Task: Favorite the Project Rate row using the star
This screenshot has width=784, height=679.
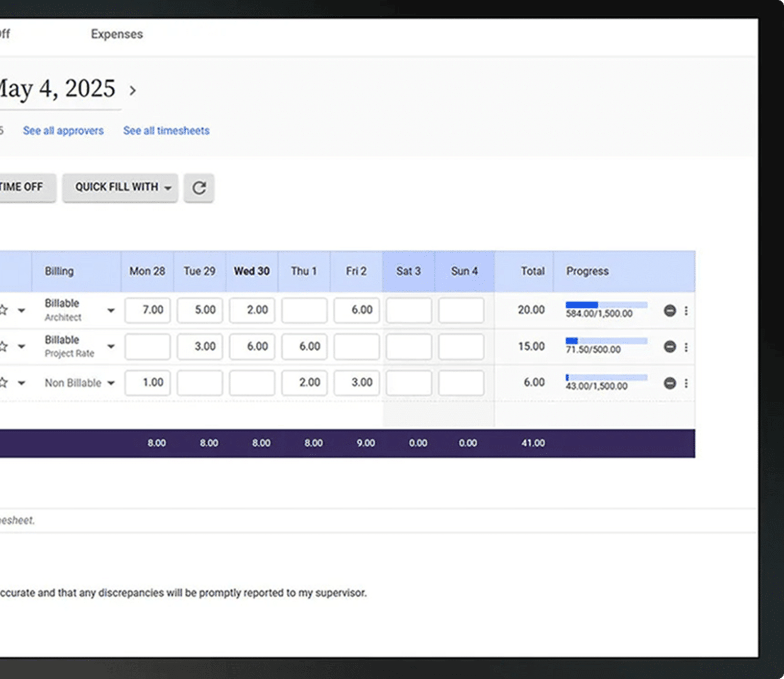Action: pos(3,347)
